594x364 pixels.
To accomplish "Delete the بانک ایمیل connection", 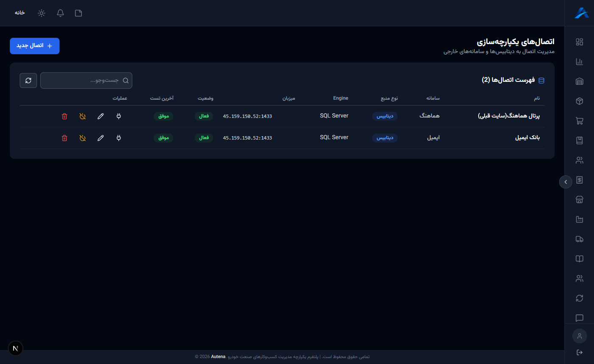I will (64, 137).
